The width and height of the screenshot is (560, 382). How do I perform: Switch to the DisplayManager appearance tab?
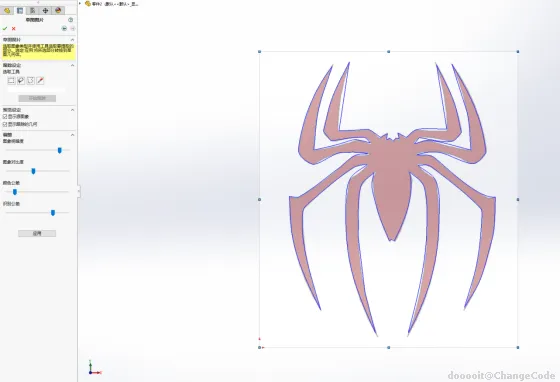click(58, 10)
